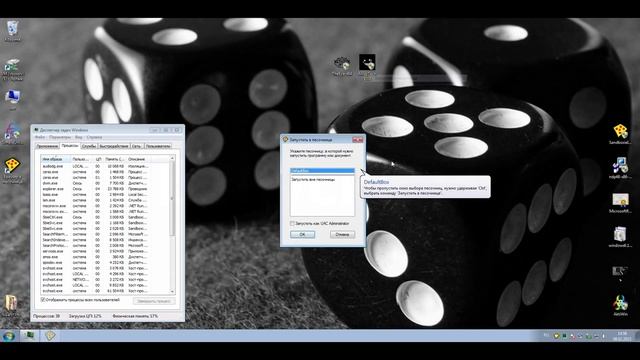
Task: Select the folder icon at bottom-left of desktop
Action: [x=11, y=305]
